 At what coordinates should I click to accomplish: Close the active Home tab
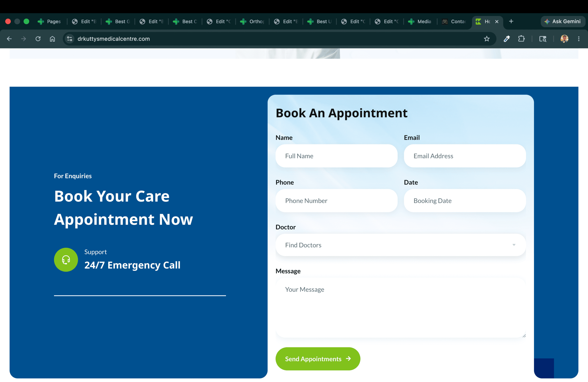[497, 22]
